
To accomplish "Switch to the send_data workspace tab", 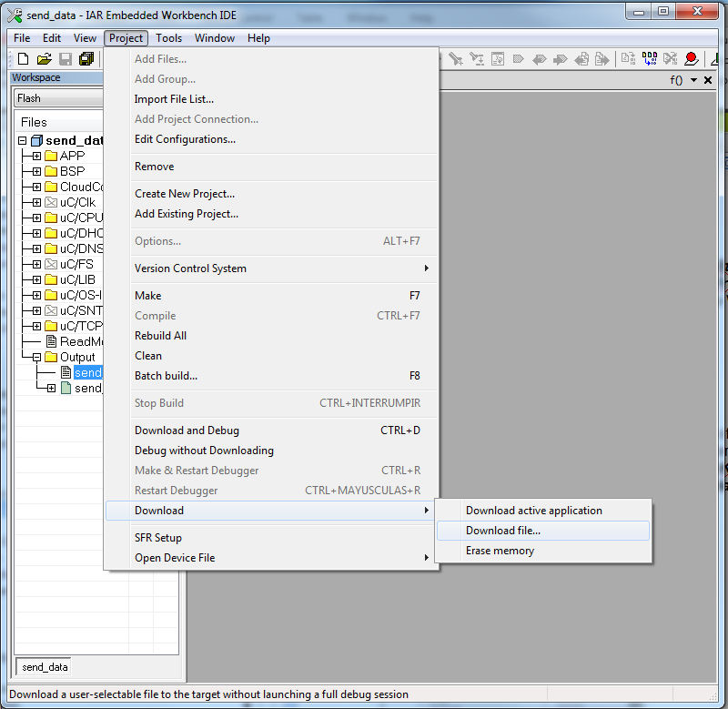I will (45, 667).
